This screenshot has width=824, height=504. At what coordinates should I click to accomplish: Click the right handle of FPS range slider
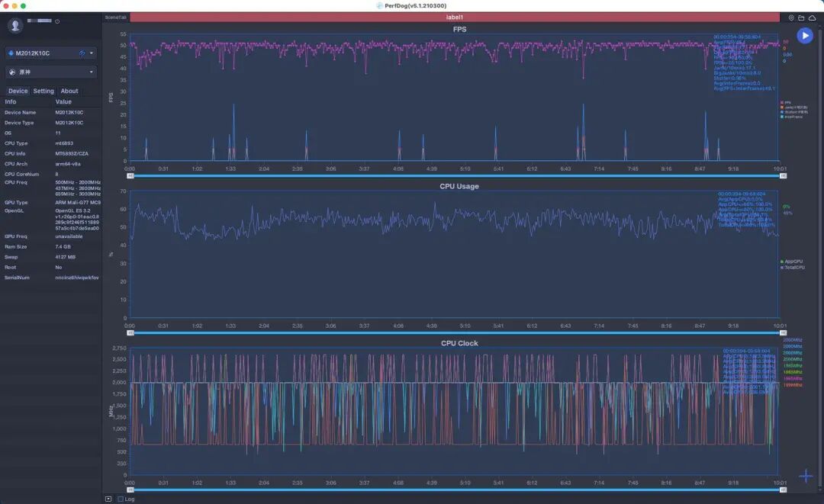(783, 176)
